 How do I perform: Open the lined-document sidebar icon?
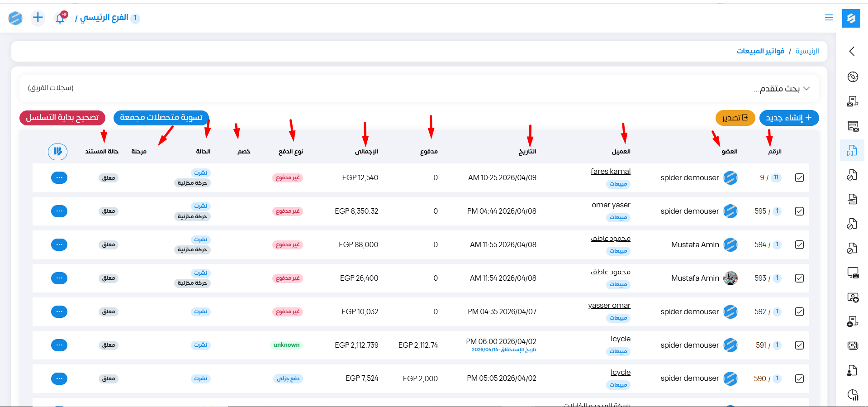point(853,199)
